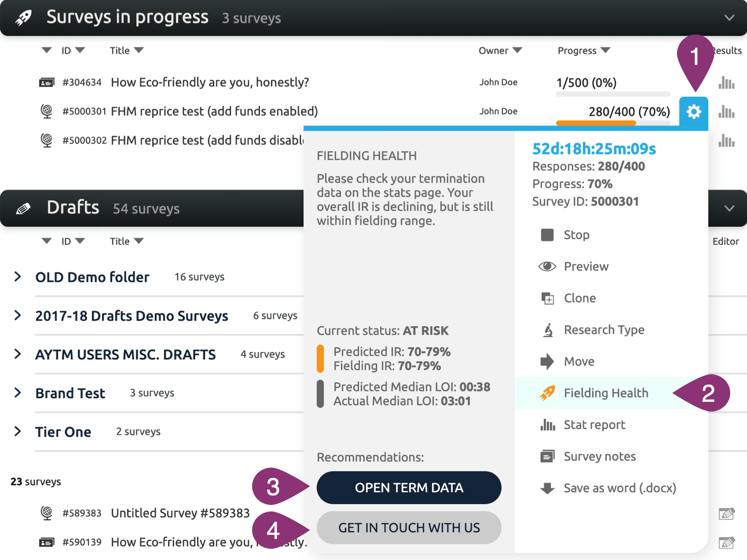Click GET IN TOUCH WITH US button
Image resolution: width=747 pixels, height=560 pixels.
point(409,528)
